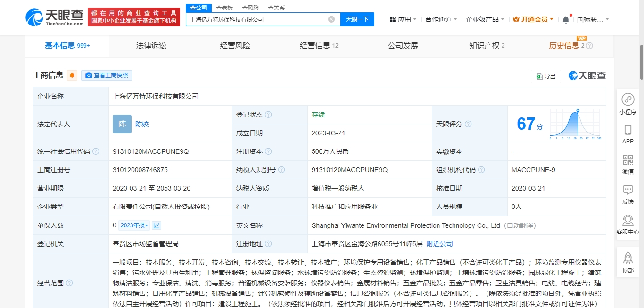Viewport: 644px width, 308px height.
Task: Open the APP download icon in sidebar
Action: 627,130
